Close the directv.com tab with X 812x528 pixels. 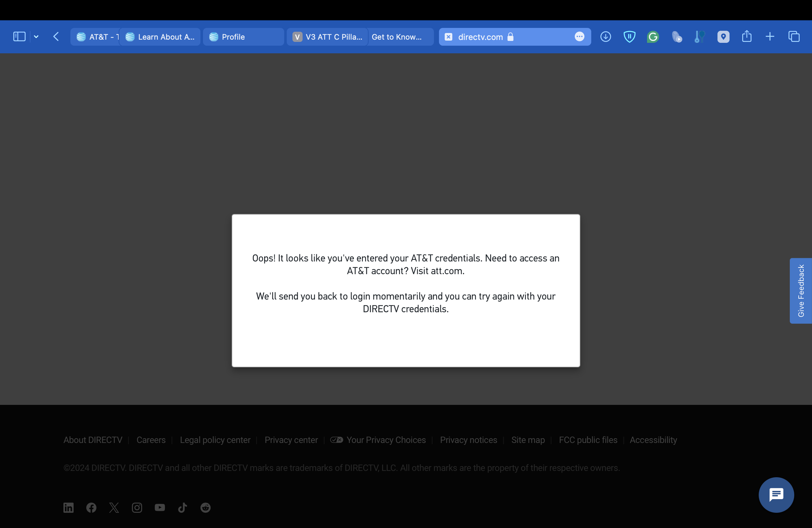[x=448, y=36]
